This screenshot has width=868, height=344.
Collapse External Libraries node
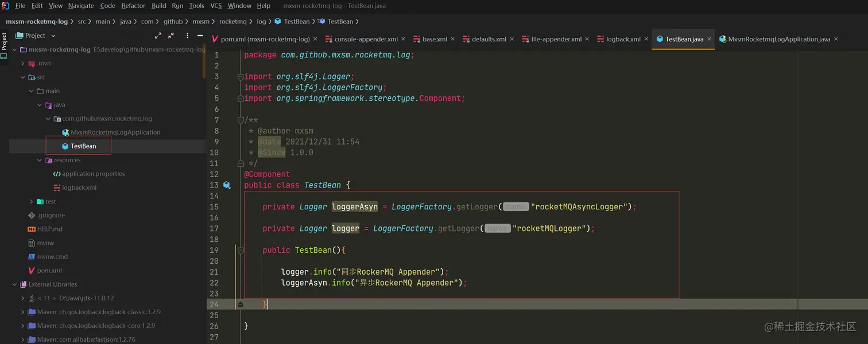pos(14,284)
